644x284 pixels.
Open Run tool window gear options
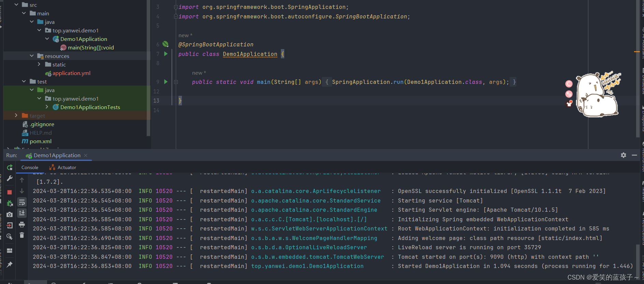point(624,155)
